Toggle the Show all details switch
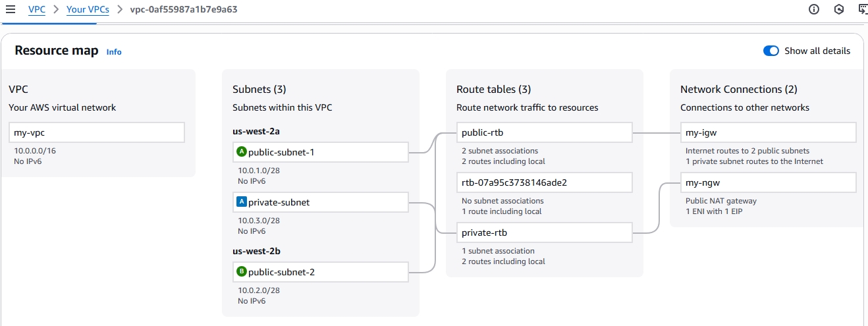This screenshot has width=868, height=326. click(x=771, y=51)
